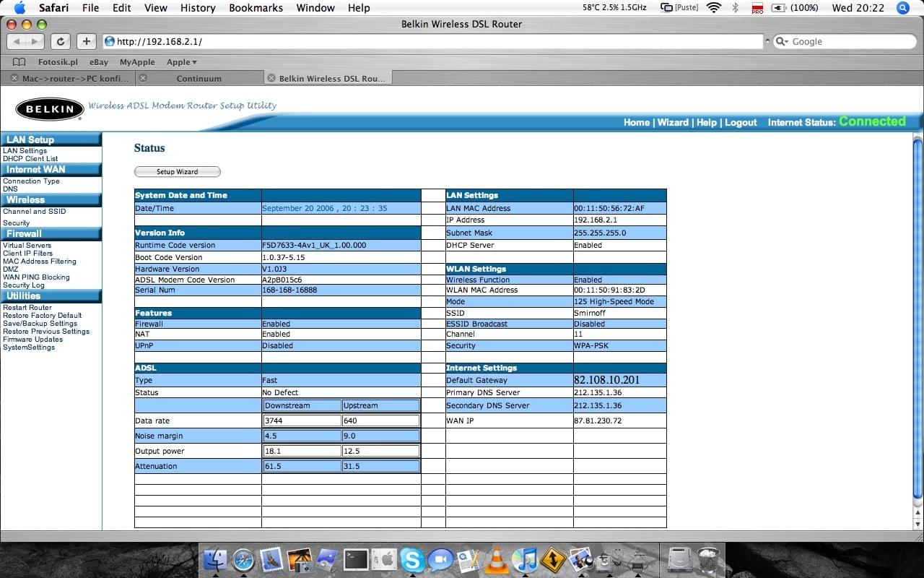Close the Mac->router->PC tab
924x578 pixels.
[14, 78]
